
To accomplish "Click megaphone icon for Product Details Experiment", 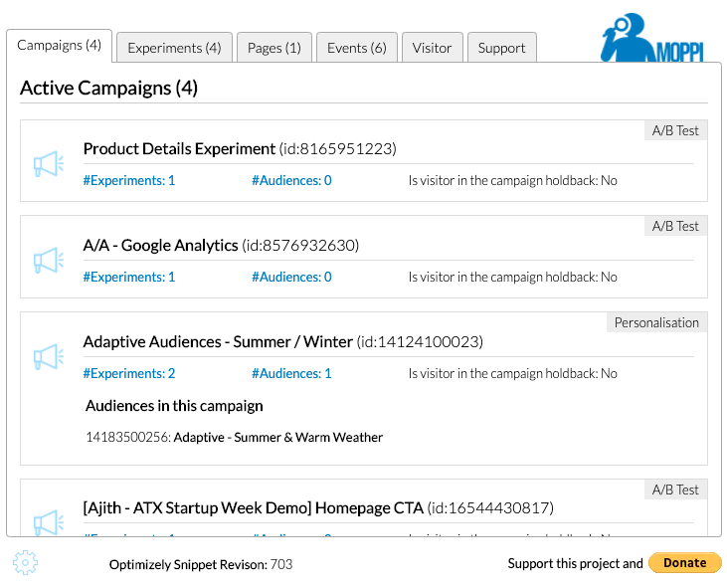I will (48, 164).
